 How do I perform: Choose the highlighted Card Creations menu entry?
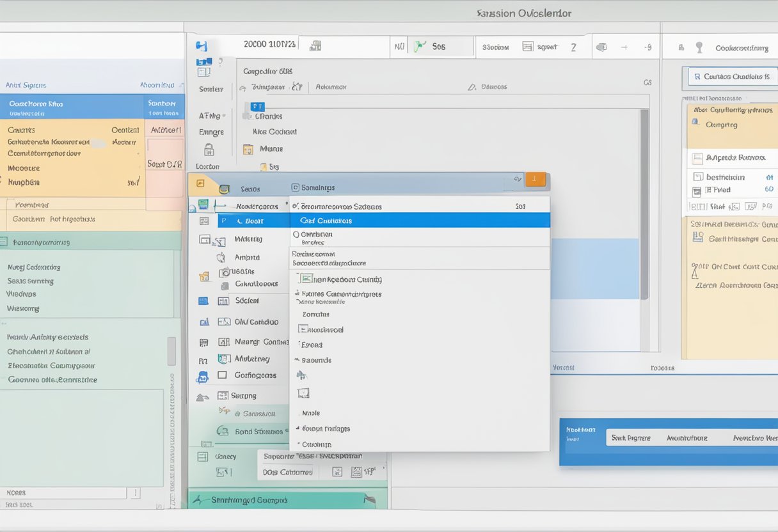click(329, 221)
